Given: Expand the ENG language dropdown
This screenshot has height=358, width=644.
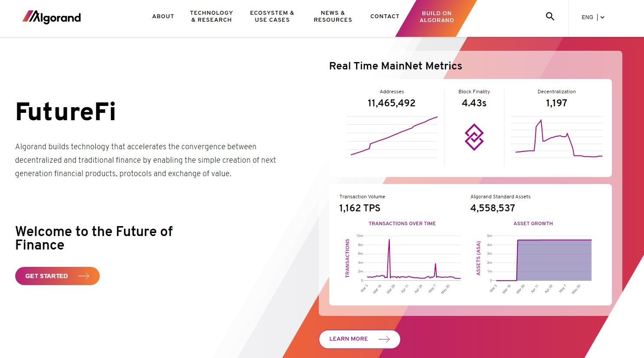Looking at the screenshot, I should (593, 17).
